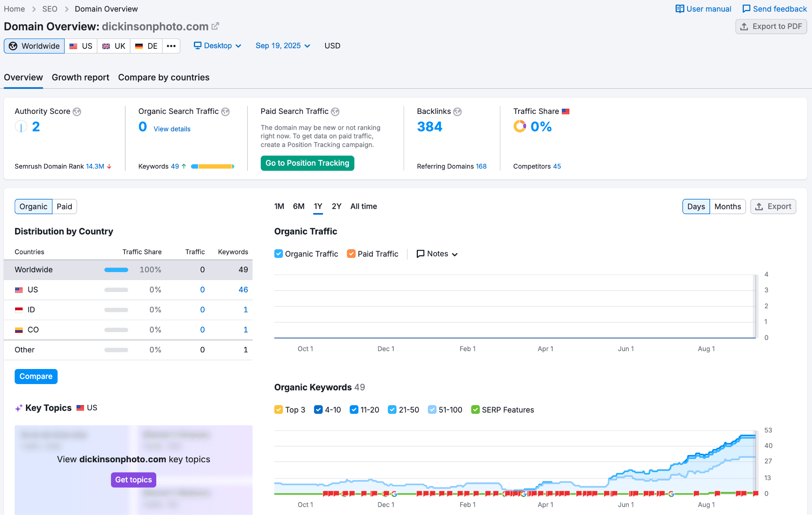Expand the Notes dropdown
Image resolution: width=812 pixels, height=515 pixels.
[437, 254]
